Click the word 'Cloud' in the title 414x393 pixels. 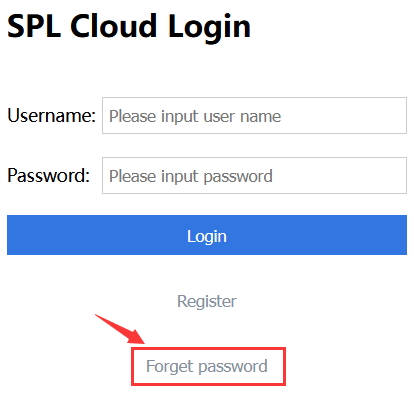click(113, 26)
